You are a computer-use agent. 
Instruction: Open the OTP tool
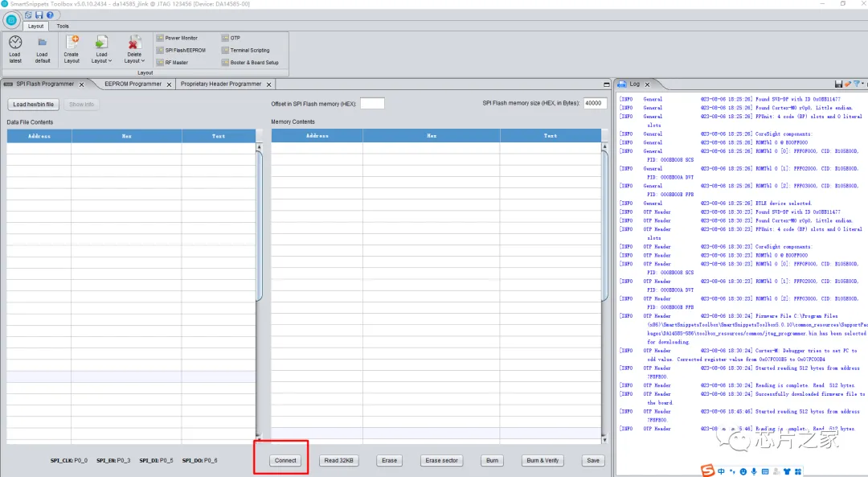click(235, 38)
